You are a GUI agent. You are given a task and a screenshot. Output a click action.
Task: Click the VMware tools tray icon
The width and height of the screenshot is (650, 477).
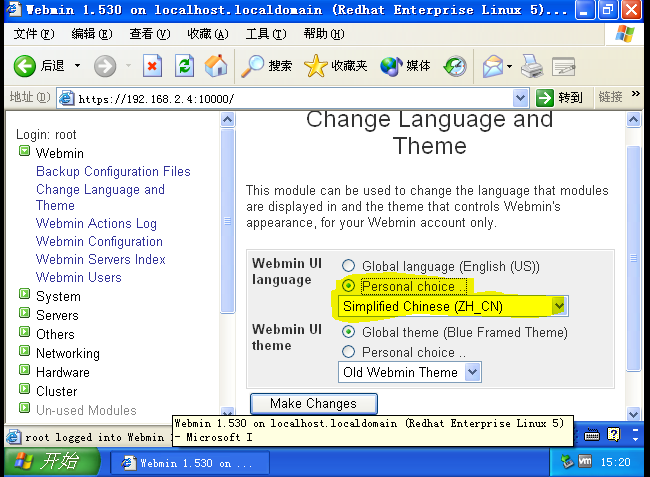click(x=585, y=461)
